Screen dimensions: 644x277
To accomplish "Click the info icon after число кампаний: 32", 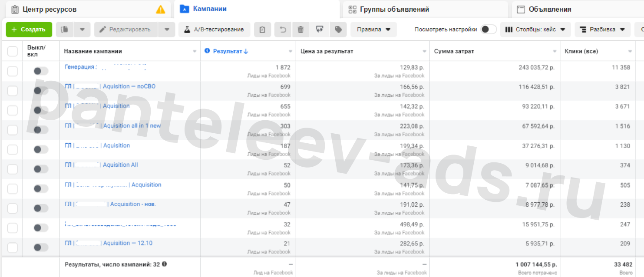I will pos(165,264).
